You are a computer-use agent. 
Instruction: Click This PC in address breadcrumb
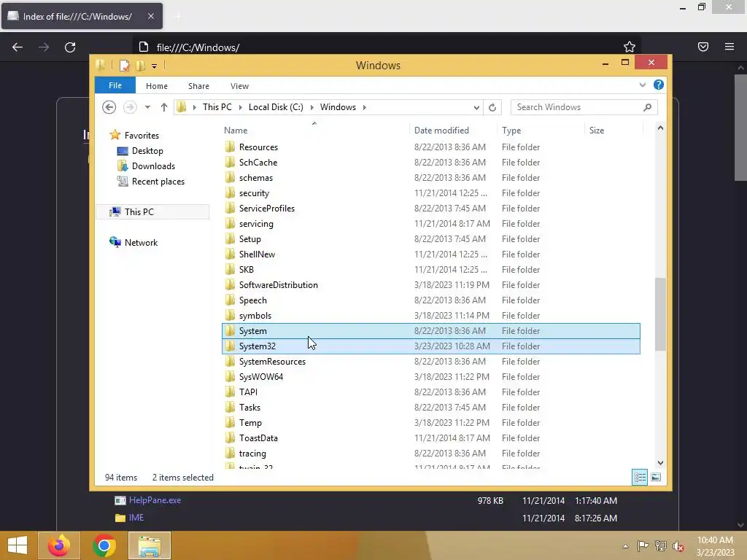[x=217, y=107]
